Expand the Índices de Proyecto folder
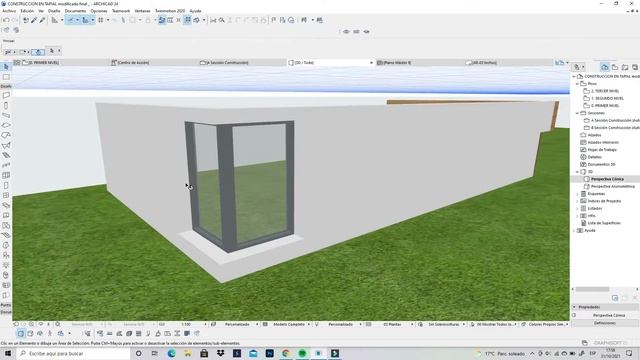Viewport: 640px width, 360px height. (577, 201)
